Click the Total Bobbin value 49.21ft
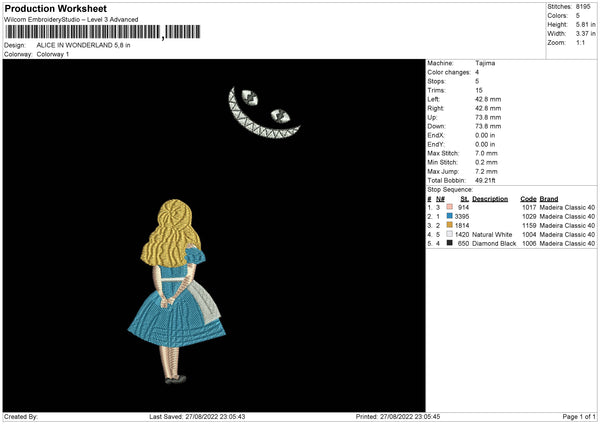Image resolution: width=600 pixels, height=424 pixels. [485, 180]
